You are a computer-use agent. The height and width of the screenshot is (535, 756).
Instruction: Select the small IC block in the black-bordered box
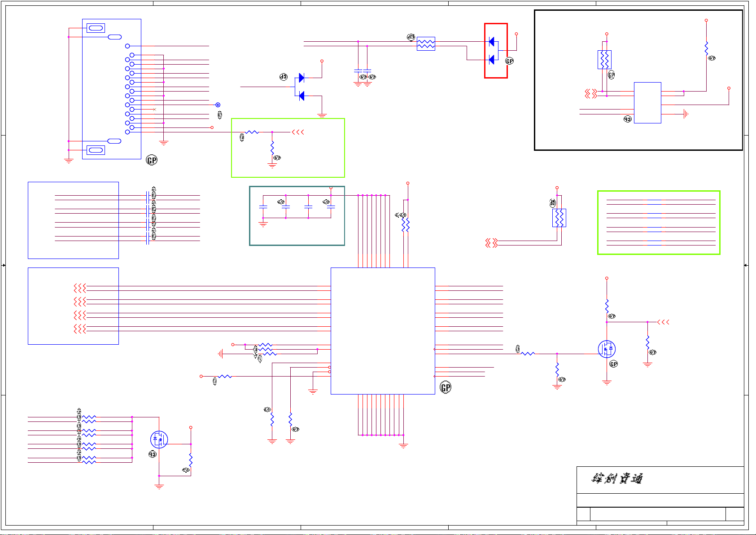coord(647,102)
